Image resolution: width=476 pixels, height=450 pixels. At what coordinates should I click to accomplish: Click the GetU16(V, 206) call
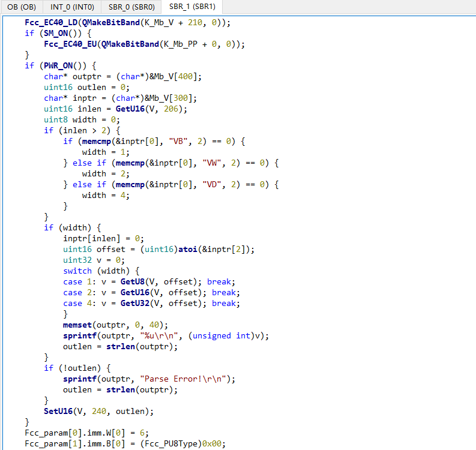tap(149, 109)
